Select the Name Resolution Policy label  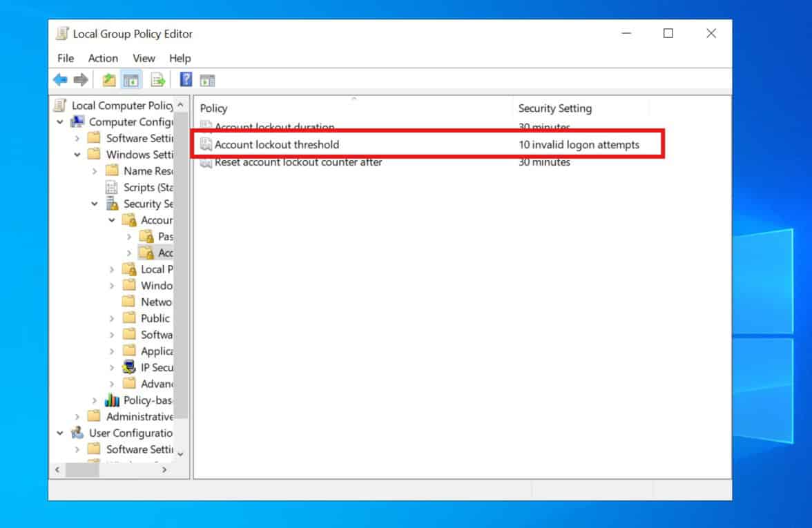point(148,171)
